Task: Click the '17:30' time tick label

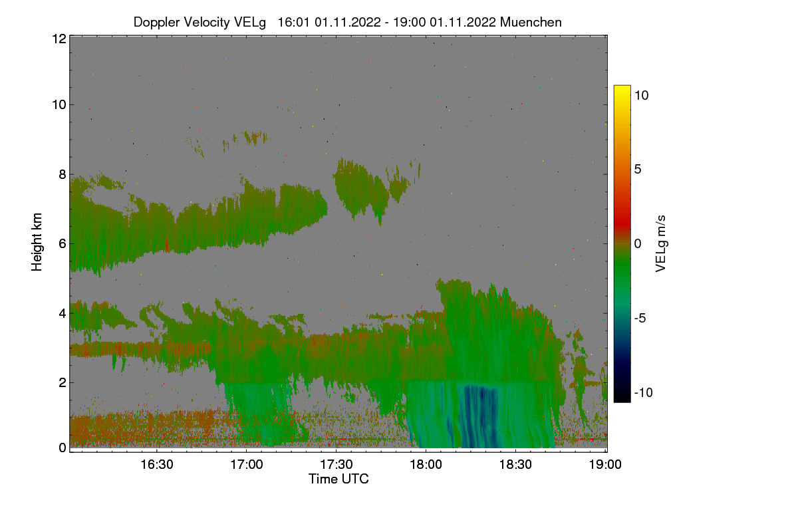Action: pos(336,464)
